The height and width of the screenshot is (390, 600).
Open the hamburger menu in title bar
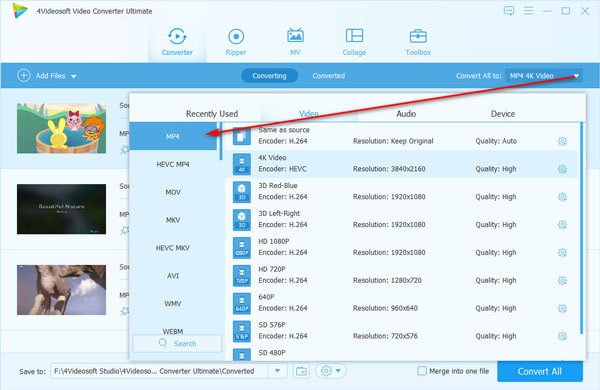point(528,11)
